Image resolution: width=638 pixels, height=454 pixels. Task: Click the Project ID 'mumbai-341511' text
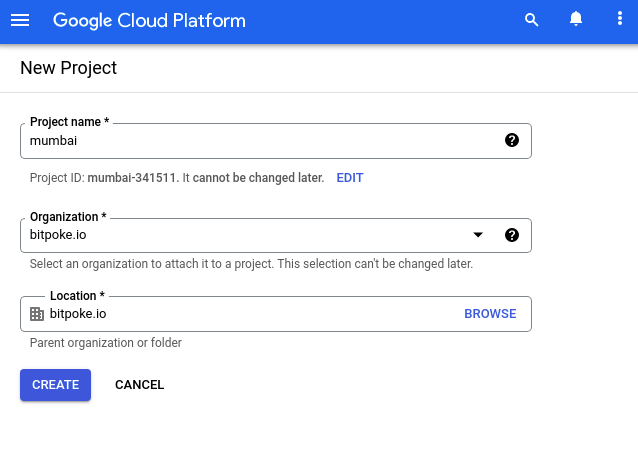(132, 178)
